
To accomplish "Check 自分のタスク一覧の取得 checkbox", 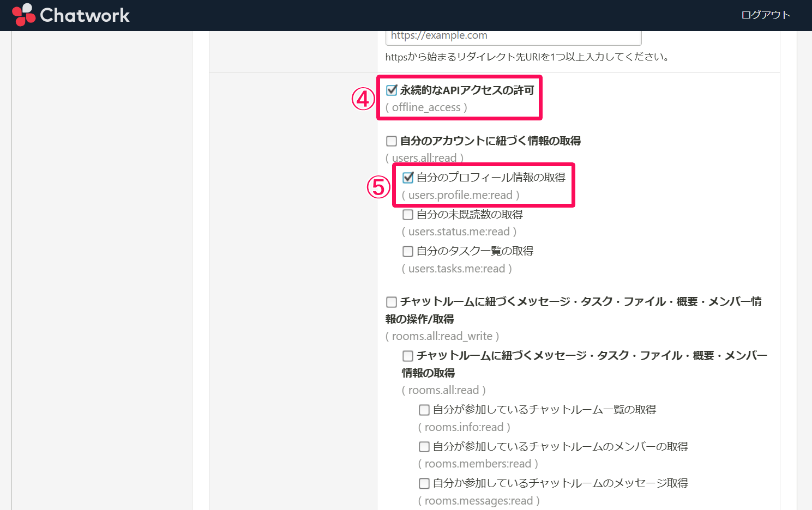I will pos(408,251).
